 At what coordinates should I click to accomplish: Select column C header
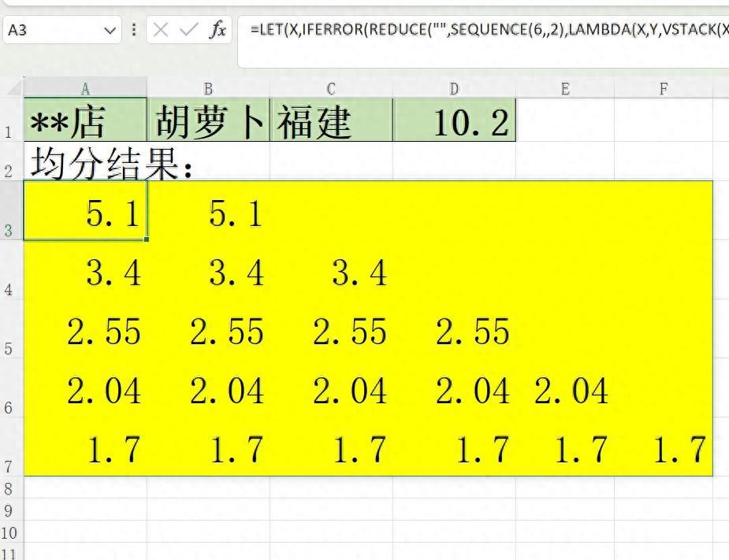(331, 88)
